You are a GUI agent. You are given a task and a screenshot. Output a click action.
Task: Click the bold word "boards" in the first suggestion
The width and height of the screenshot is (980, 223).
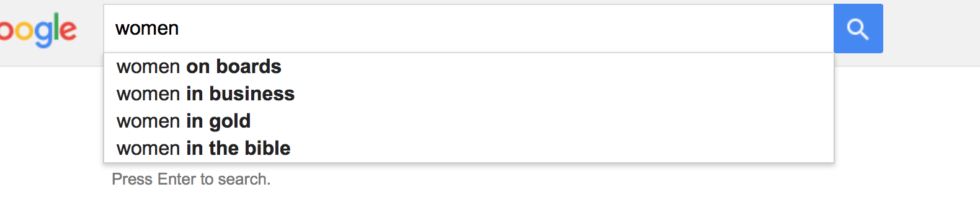pyautogui.click(x=249, y=66)
